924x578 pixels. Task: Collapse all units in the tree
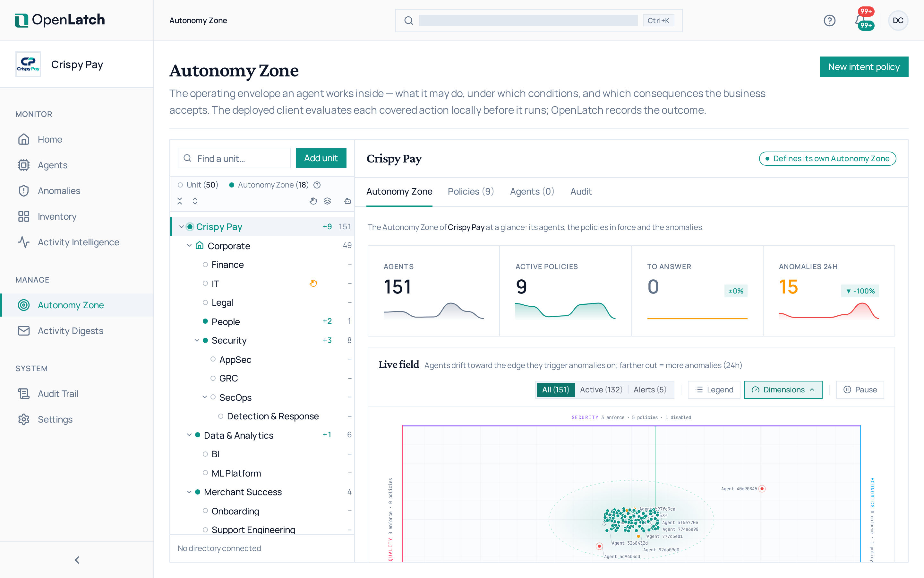point(180,201)
